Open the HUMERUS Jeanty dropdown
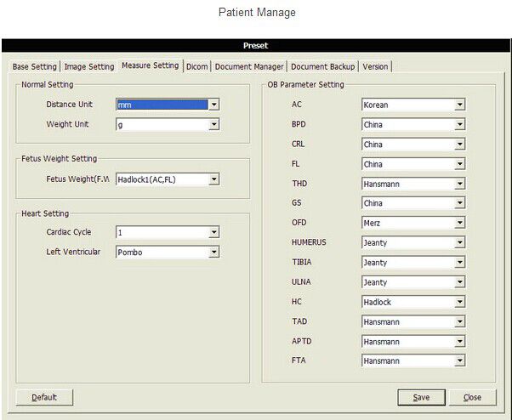This screenshot has width=512, height=420. (459, 243)
